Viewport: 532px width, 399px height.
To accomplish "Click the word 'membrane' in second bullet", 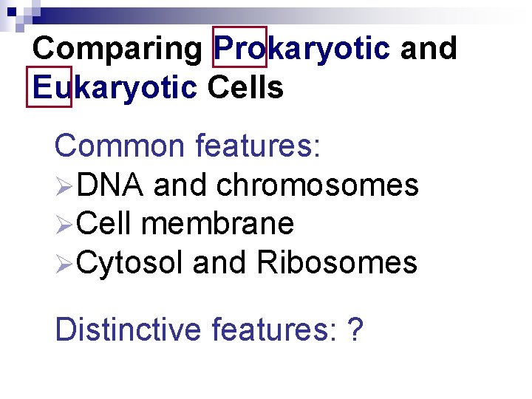I will pos(217,224).
